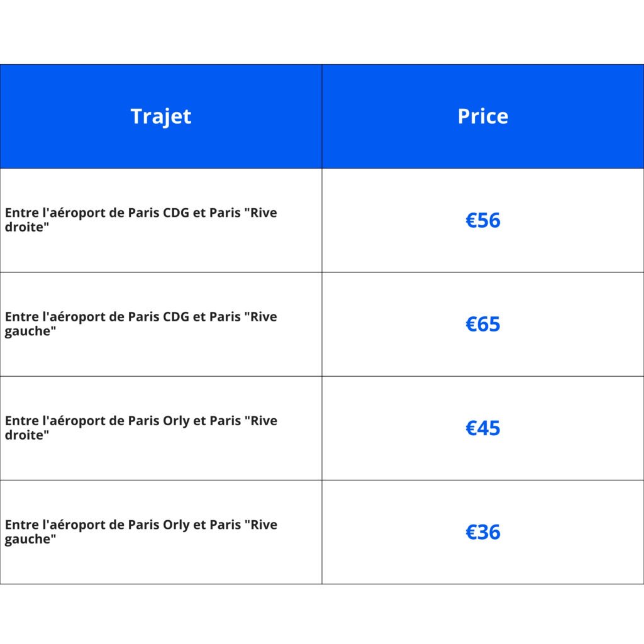Select the CDG to Rive droite route text
The image size is (644, 644).
pyautogui.click(x=141, y=219)
